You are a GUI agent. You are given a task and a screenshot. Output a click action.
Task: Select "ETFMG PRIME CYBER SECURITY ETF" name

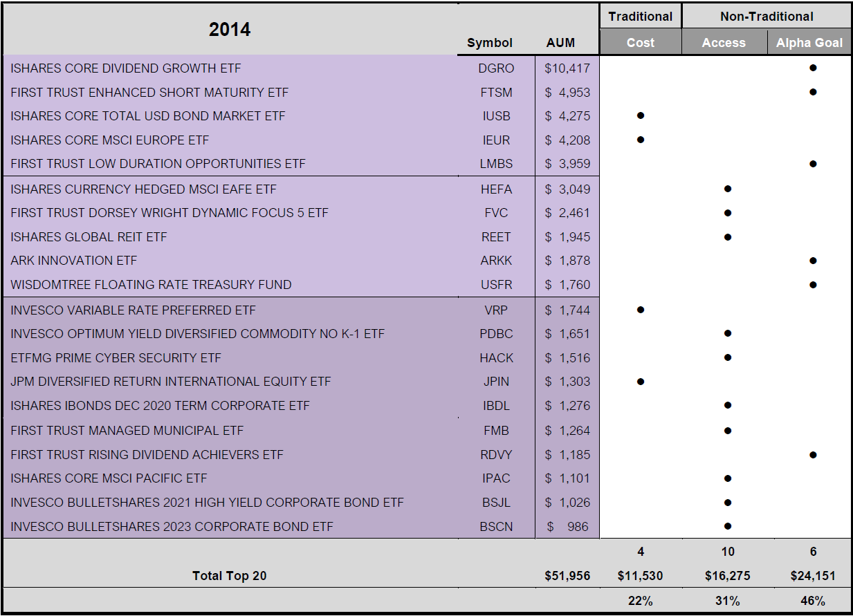[x=116, y=357]
